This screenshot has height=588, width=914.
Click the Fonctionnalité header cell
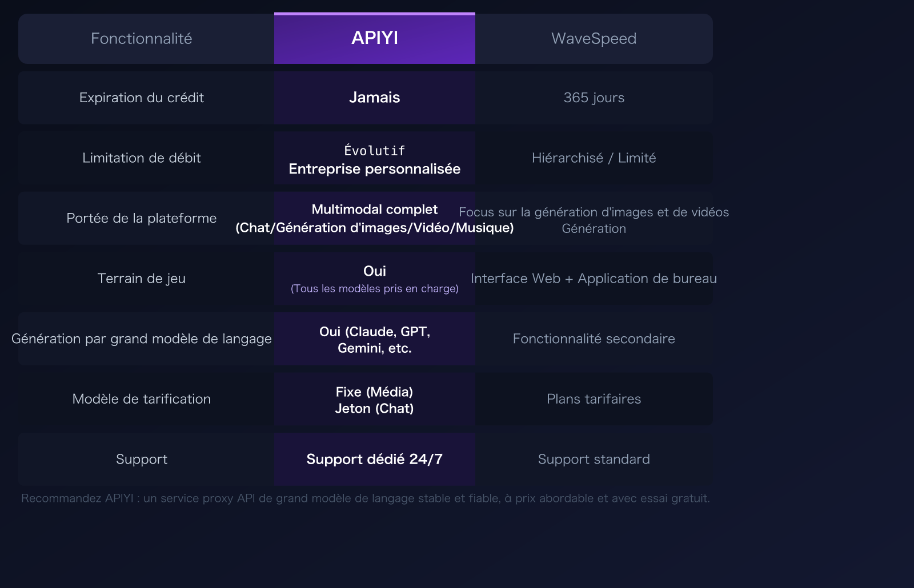coord(142,38)
